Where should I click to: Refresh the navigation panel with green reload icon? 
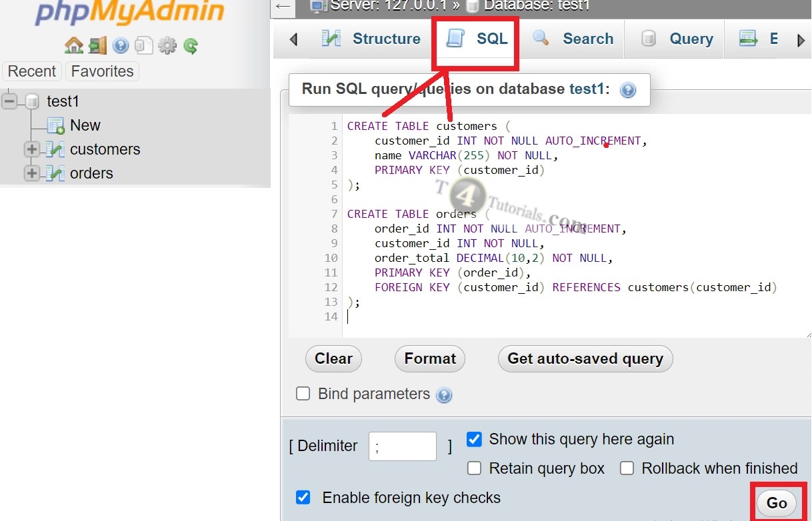point(191,45)
